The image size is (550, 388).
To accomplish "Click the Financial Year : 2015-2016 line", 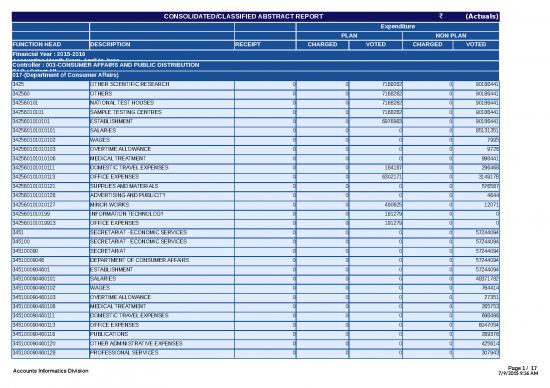I will 49,54.
